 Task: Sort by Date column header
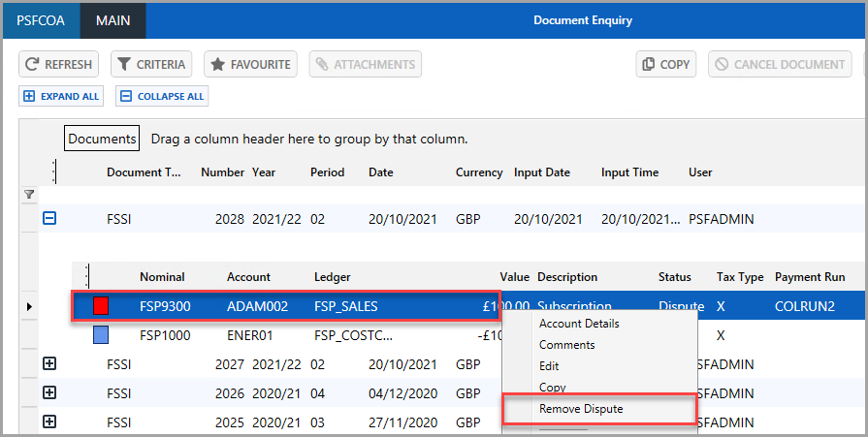[381, 172]
